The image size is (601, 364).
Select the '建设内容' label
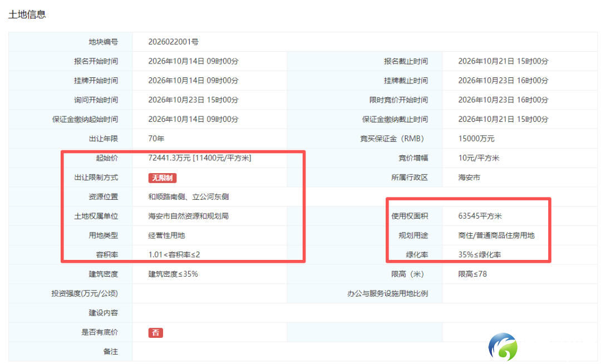coord(104,313)
